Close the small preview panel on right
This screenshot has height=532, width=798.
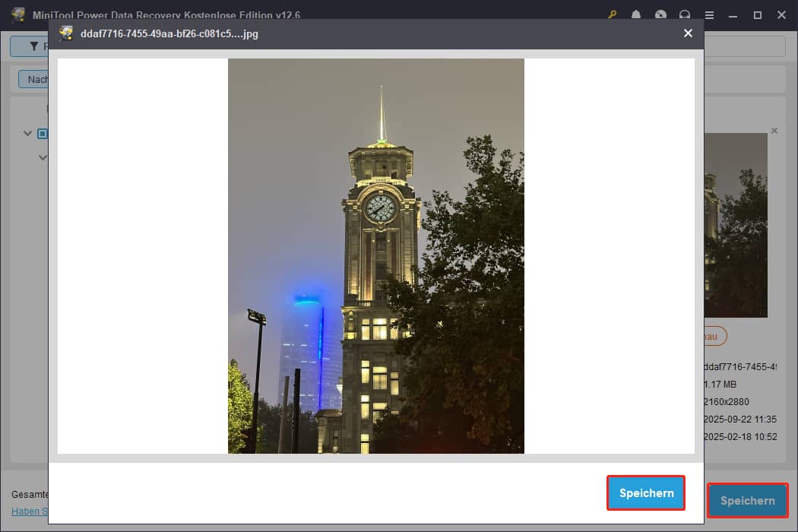coord(774,131)
